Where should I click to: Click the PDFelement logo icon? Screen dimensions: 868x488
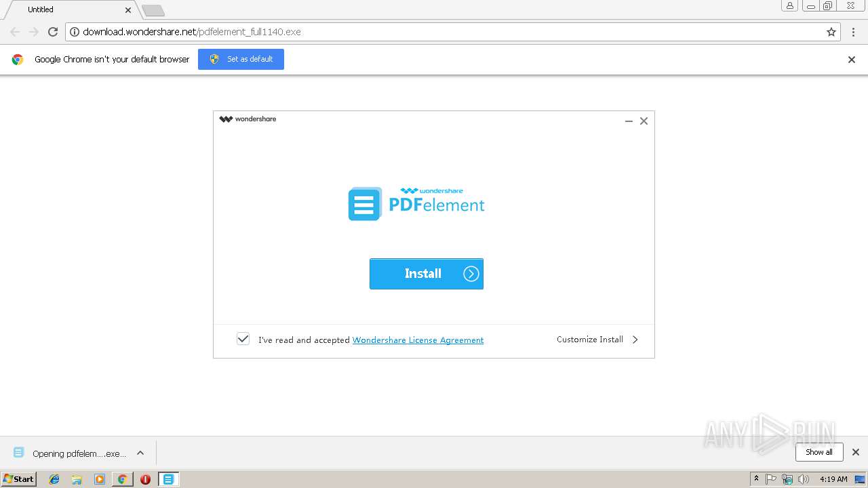pos(365,204)
